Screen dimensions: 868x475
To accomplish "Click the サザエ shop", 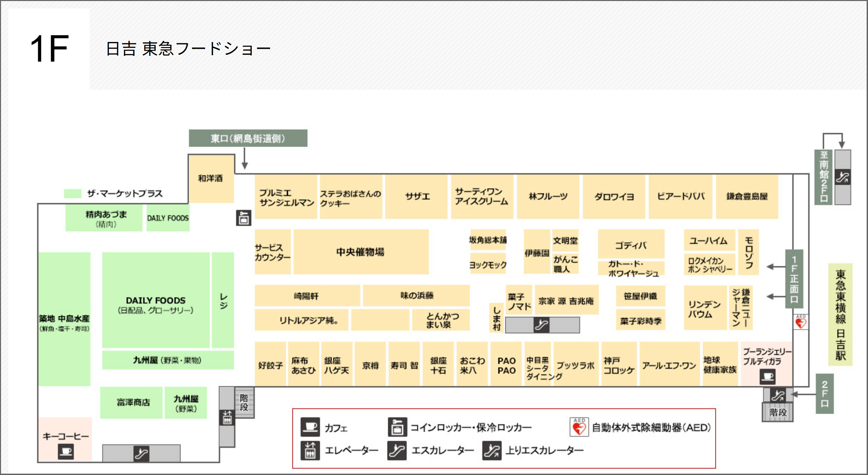I will (417, 197).
